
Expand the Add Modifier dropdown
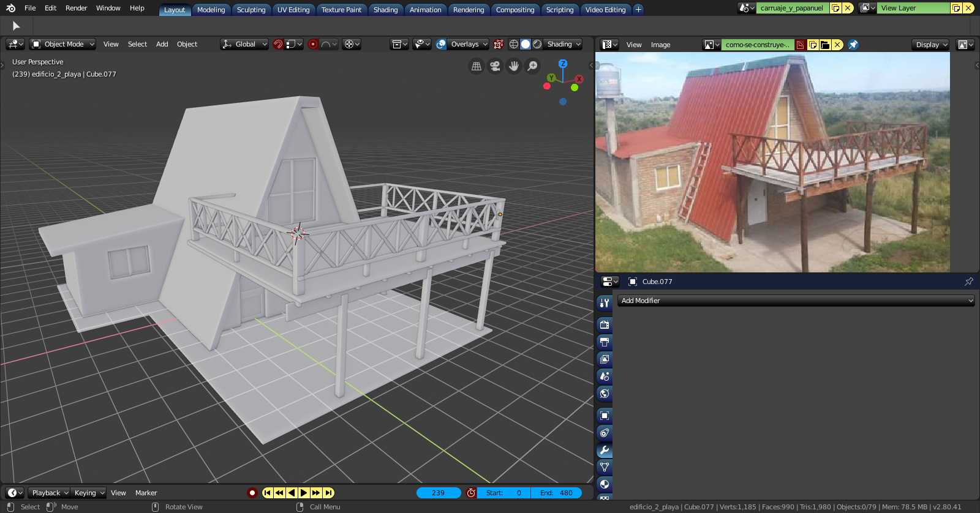point(796,301)
